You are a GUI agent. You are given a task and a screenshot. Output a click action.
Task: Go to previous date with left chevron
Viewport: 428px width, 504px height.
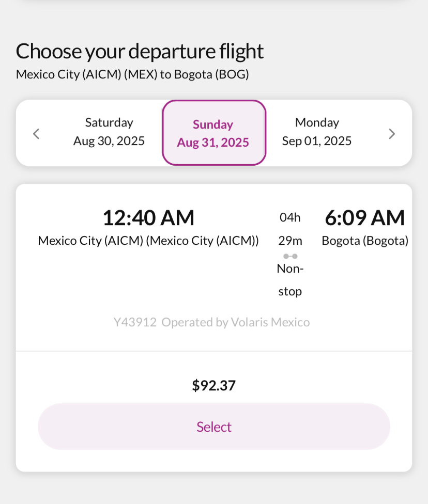pos(36,134)
